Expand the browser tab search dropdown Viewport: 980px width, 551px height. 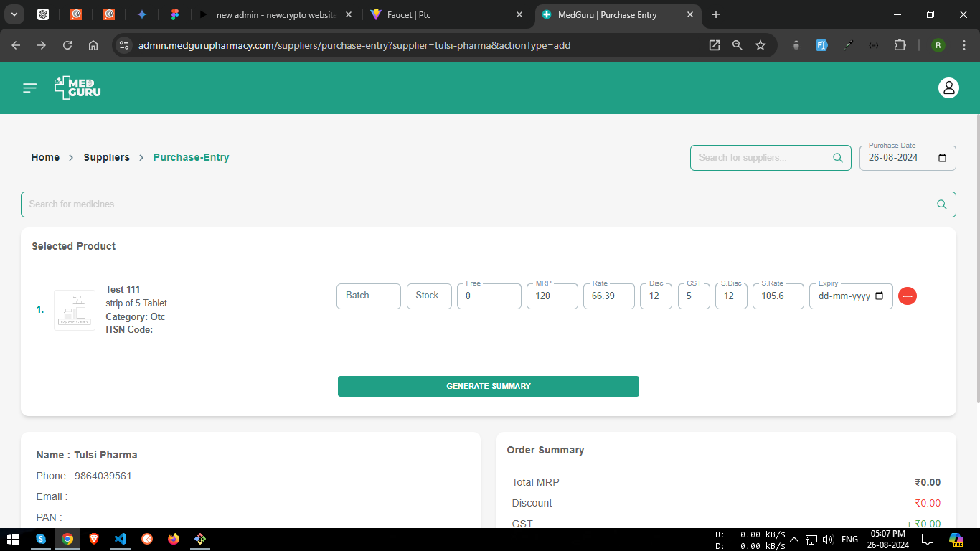click(x=14, y=14)
